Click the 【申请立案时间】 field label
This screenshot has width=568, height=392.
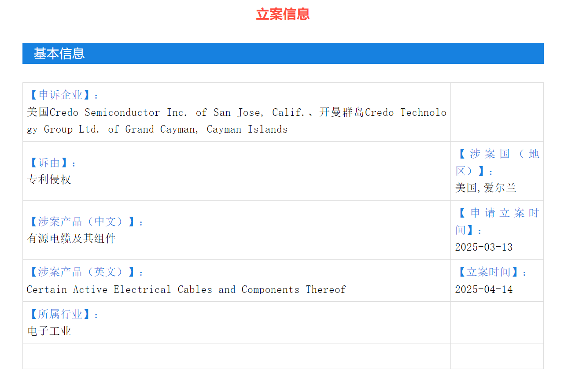(x=497, y=221)
